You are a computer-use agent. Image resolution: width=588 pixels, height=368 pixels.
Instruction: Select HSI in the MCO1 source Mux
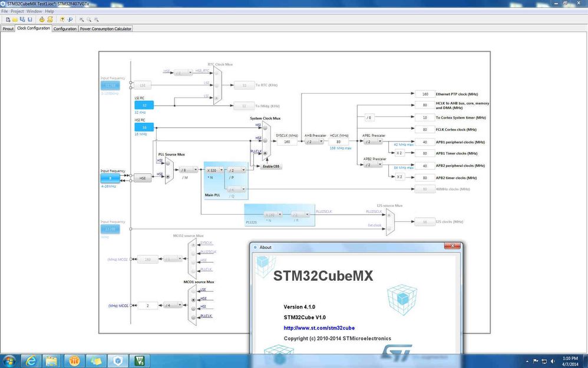[x=193, y=308]
